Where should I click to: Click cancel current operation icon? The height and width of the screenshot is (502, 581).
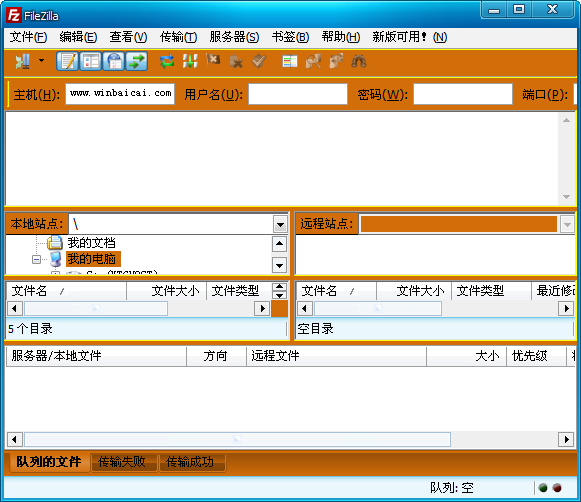point(213,60)
